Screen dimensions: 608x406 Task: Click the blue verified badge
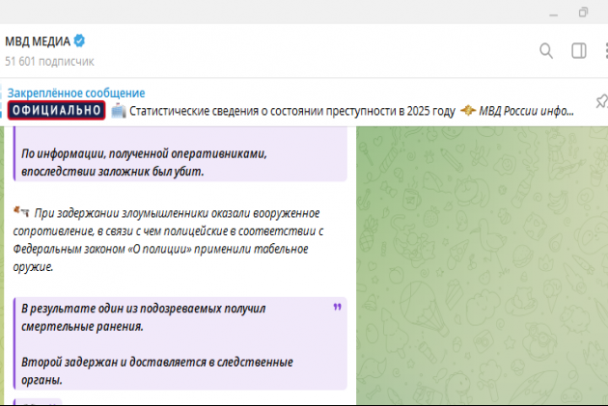tap(79, 41)
